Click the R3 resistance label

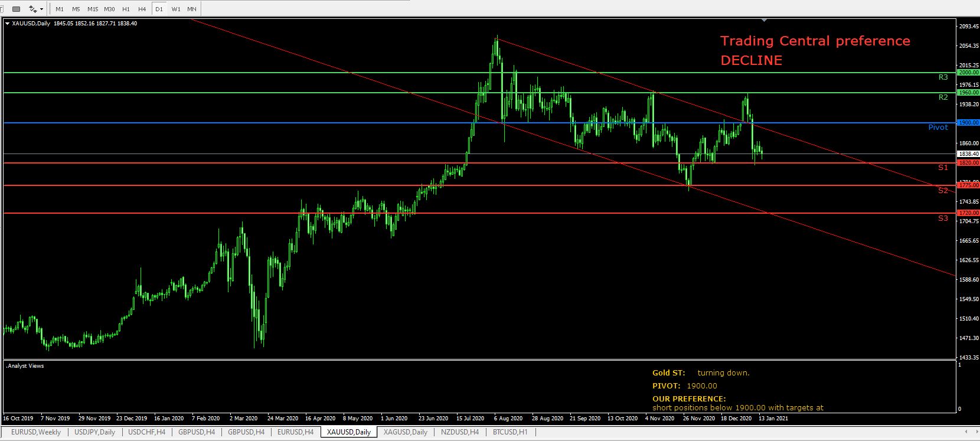click(943, 77)
